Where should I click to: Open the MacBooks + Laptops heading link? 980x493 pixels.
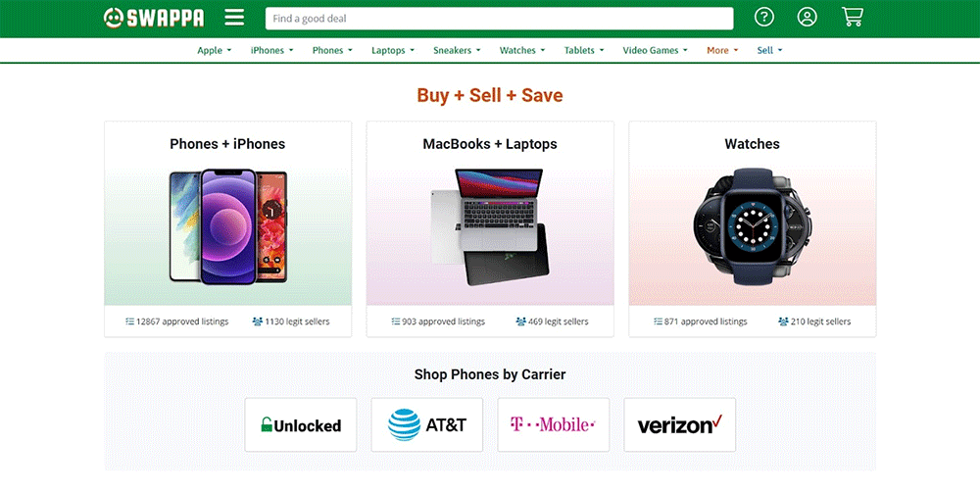(x=490, y=144)
